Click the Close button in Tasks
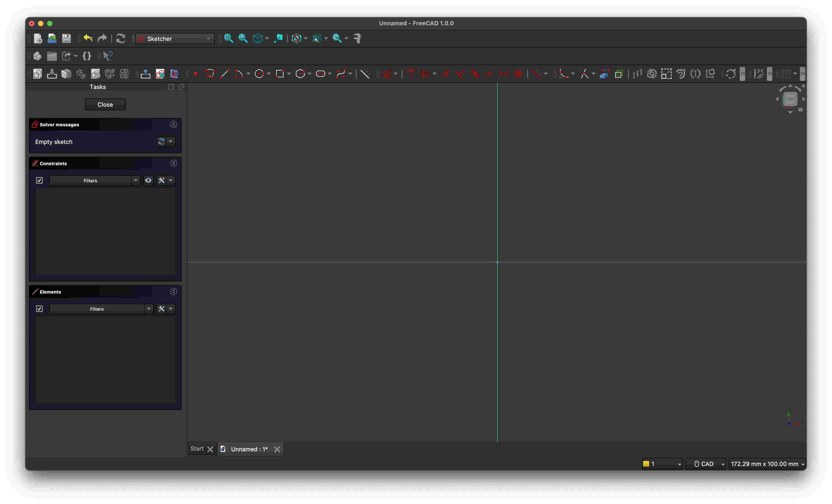Image resolution: width=832 pixels, height=504 pixels. pyautogui.click(x=105, y=104)
